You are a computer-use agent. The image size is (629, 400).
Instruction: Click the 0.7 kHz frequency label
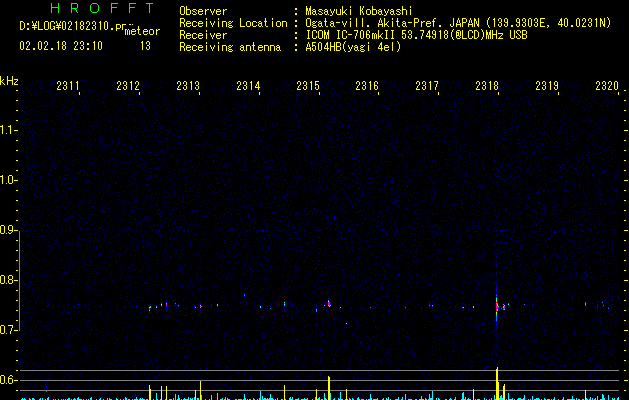tap(8, 330)
